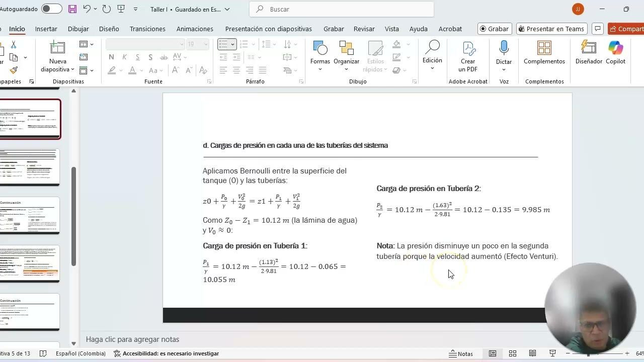Click the Nueva diapositiva icon
The height and width of the screenshot is (362, 644).
(x=57, y=48)
